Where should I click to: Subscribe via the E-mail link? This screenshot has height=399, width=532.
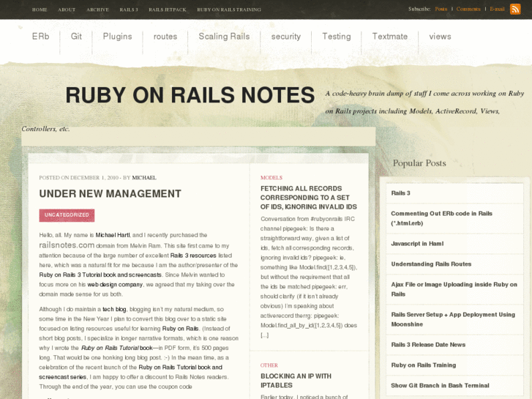click(x=497, y=10)
